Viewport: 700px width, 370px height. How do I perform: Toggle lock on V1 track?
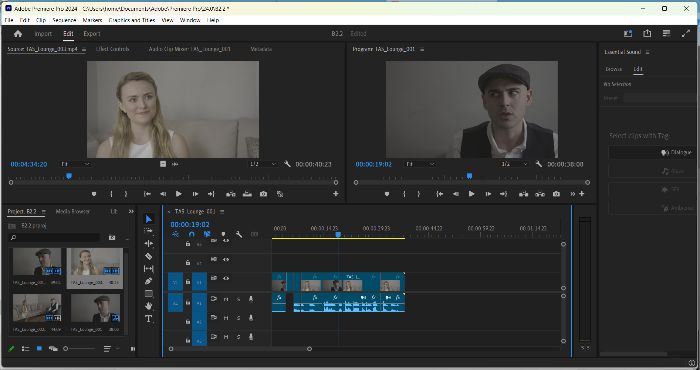188,282
